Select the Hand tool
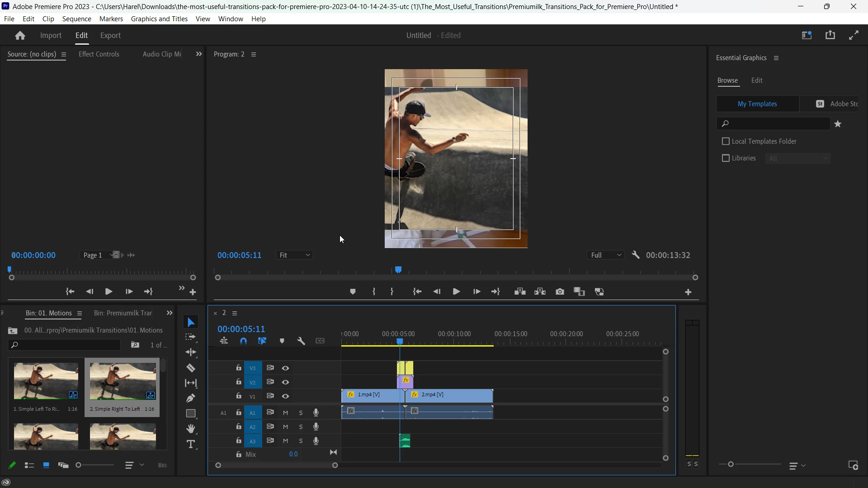 click(x=191, y=428)
